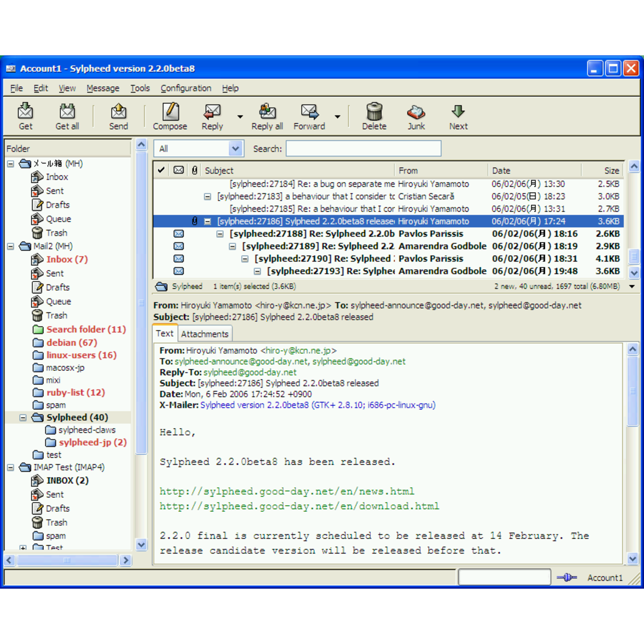Select message 27184 from Hiroyuki Yamamoto
The image size is (644, 644).
388,184
